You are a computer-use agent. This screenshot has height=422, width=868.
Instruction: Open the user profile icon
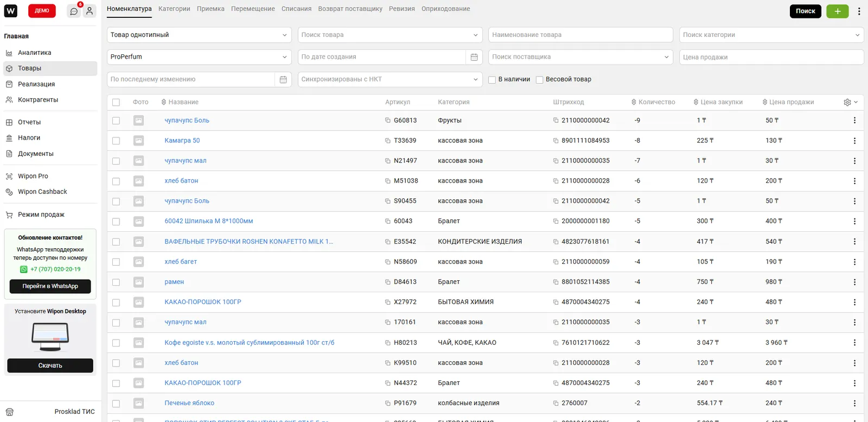click(90, 11)
